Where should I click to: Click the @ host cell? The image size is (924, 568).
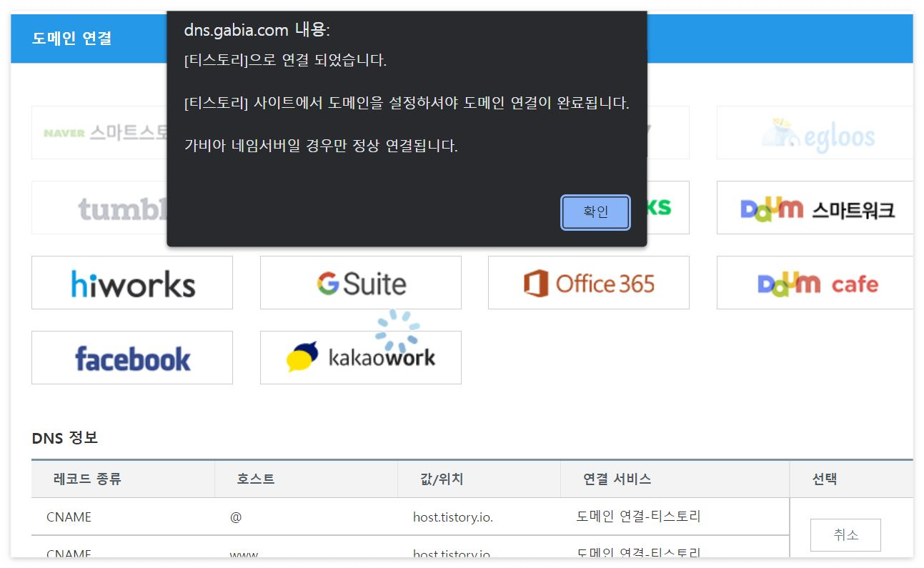click(236, 517)
